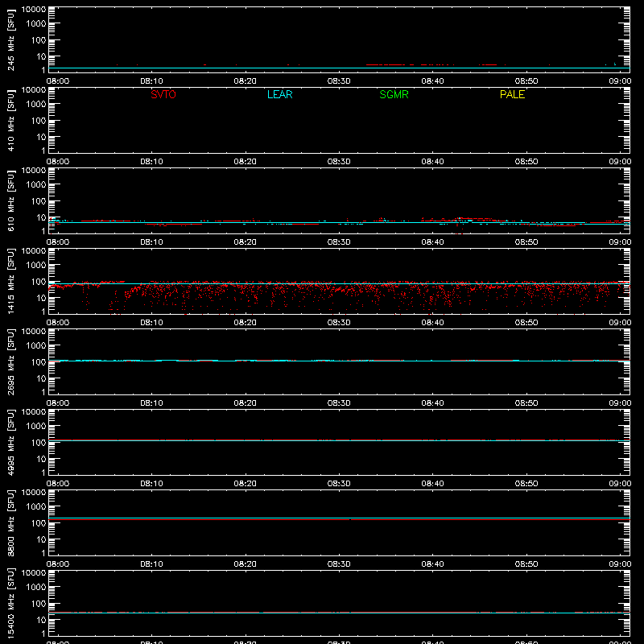Select the '610 MHz [SFU]' axis title
This screenshot has height=644, width=644.
click(10, 200)
